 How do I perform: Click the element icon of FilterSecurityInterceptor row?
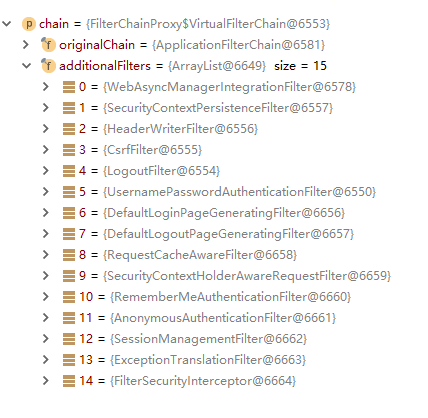pos(69,381)
